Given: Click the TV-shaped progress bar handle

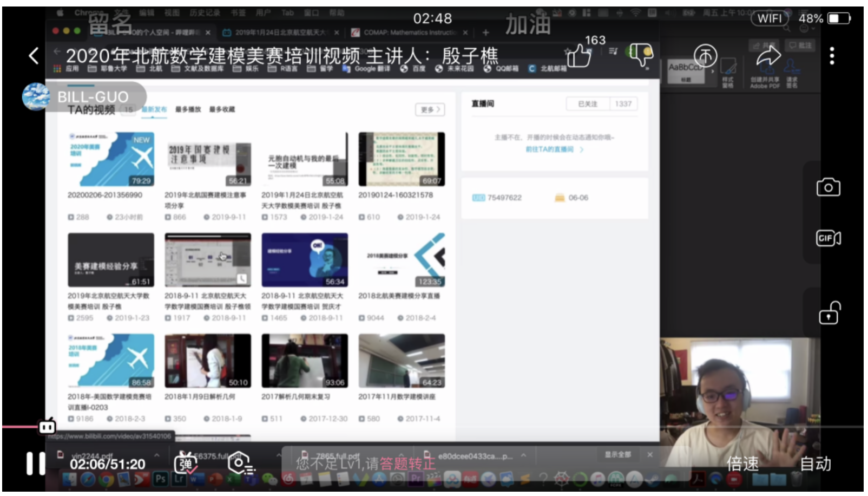Looking at the screenshot, I should click(x=47, y=427).
